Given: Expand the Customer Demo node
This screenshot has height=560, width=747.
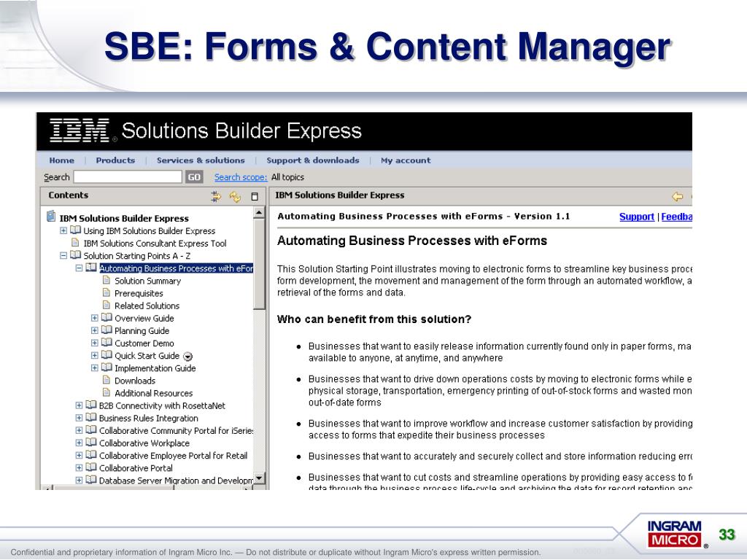Looking at the screenshot, I should 94,343.
